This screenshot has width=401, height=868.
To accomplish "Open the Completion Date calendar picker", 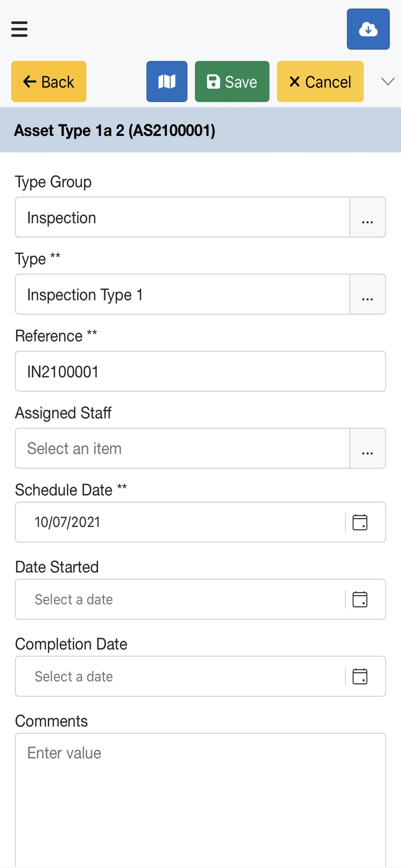I will tap(360, 676).
